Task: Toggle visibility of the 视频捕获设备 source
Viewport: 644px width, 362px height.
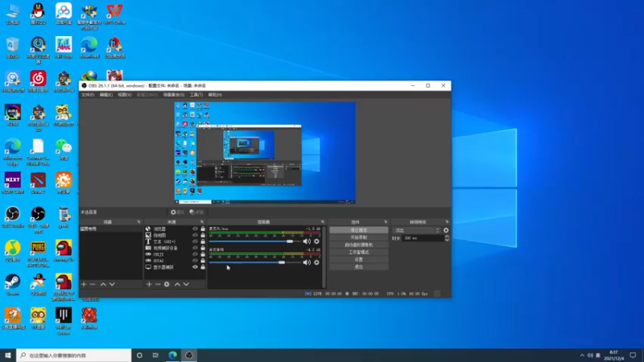Action: 195,248
